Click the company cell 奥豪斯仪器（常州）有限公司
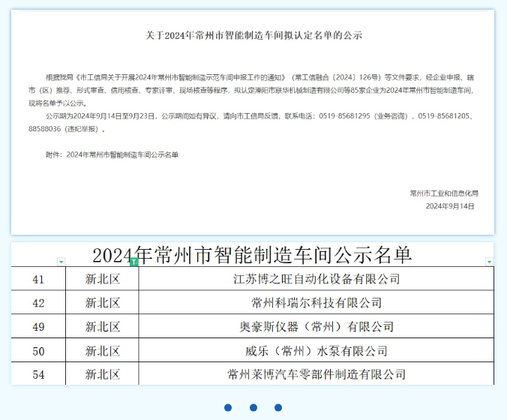 coord(316,327)
